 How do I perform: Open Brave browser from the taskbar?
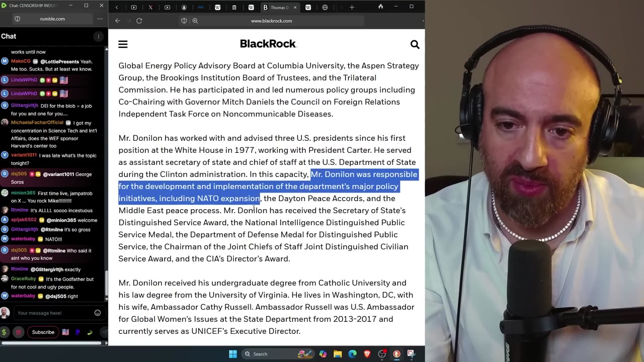tap(367, 354)
